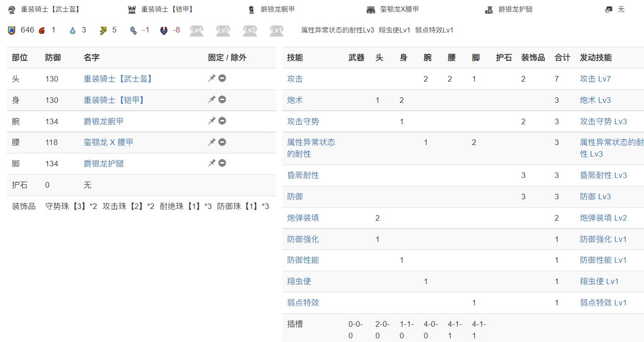Click the 固定 / 除外 column header
The height and width of the screenshot is (342, 644).
click(x=227, y=57)
